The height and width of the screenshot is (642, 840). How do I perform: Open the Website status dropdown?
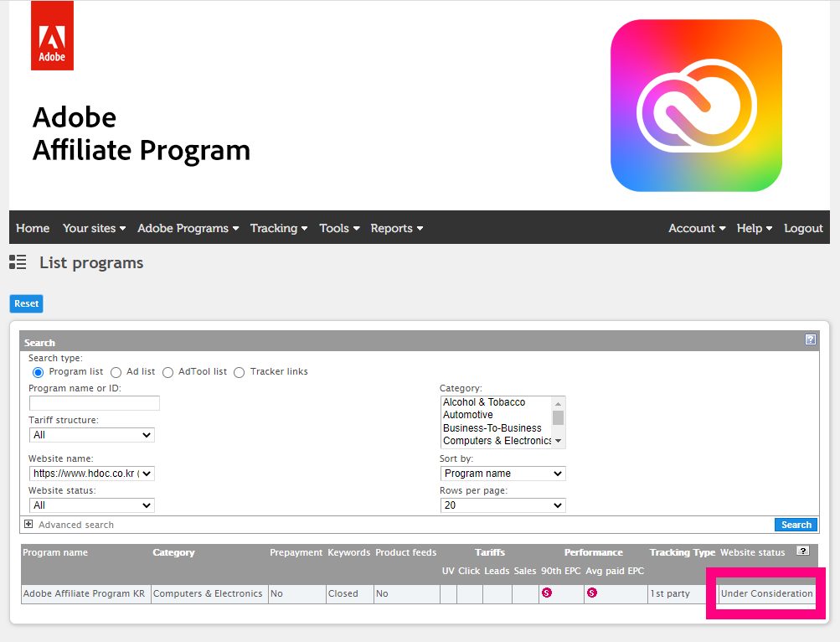[x=91, y=505]
